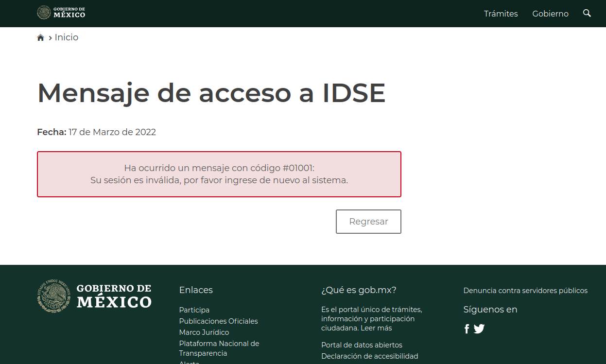Screen dimensions: 606x364
Task: Open Denuncia contra servidores públicos link
Action: (525, 291)
